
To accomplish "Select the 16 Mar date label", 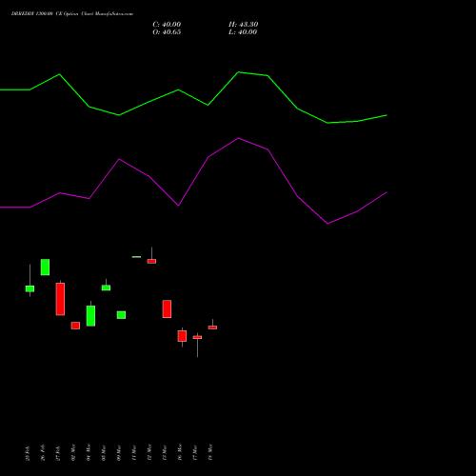I will (180, 452).
